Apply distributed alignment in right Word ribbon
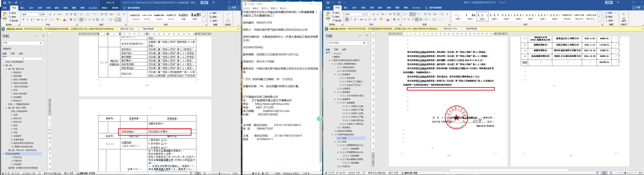The image size is (644, 175). [421, 19]
